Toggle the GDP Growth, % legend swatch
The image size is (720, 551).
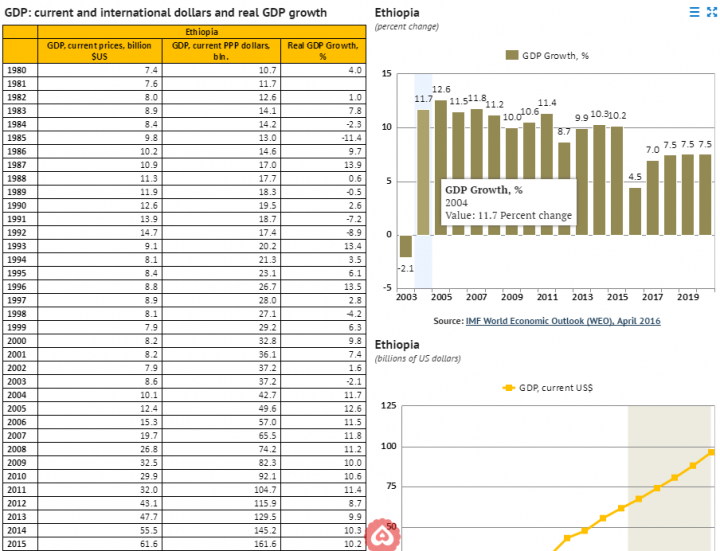512,56
